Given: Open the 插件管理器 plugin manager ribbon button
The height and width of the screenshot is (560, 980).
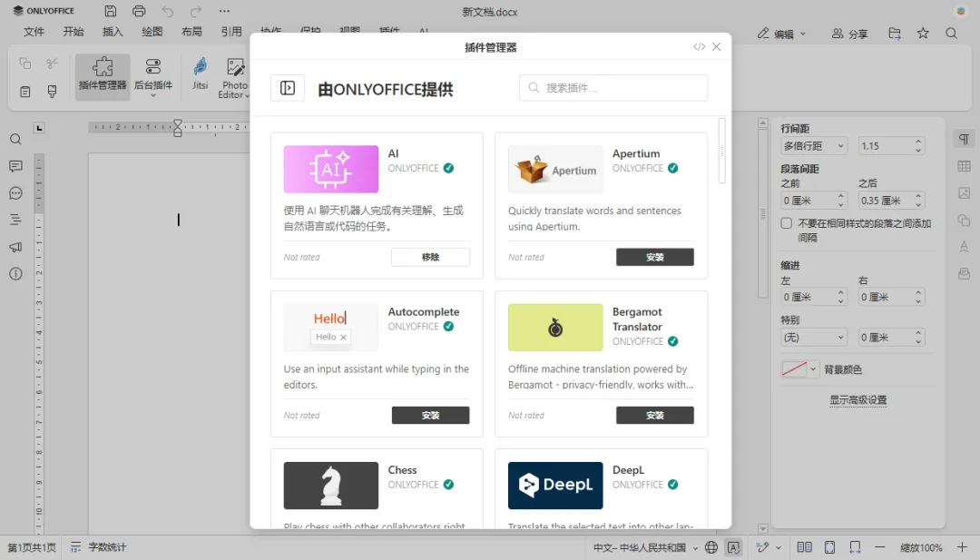Looking at the screenshot, I should click(x=103, y=77).
